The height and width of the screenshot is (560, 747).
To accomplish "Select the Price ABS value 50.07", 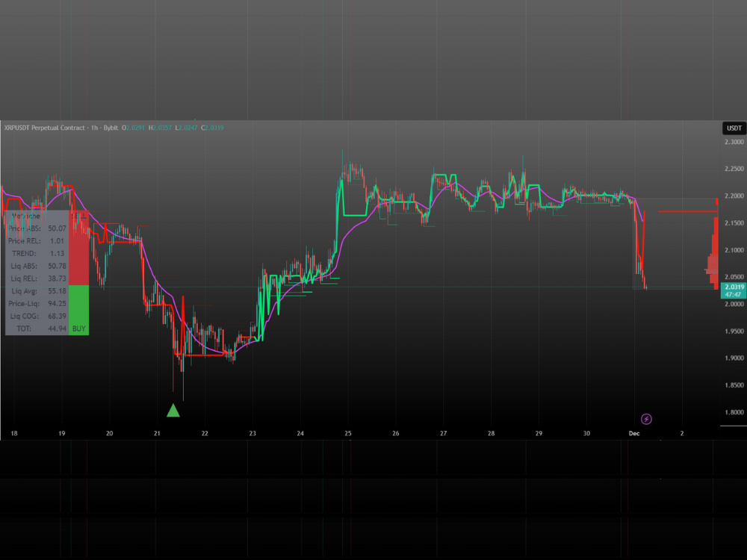I will coord(58,228).
